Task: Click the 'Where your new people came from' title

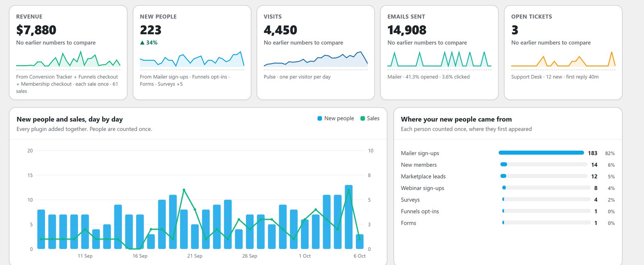Action: [x=456, y=119]
